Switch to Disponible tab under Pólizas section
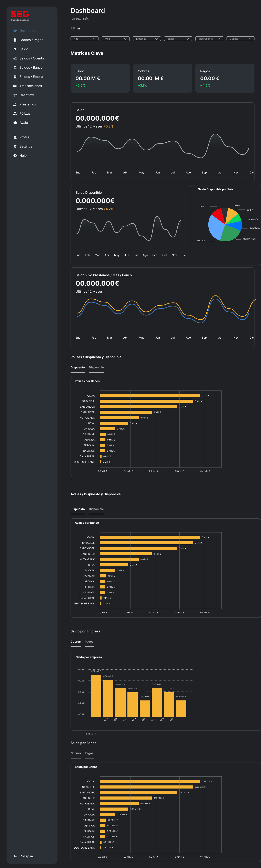261x868 pixels. (96, 367)
